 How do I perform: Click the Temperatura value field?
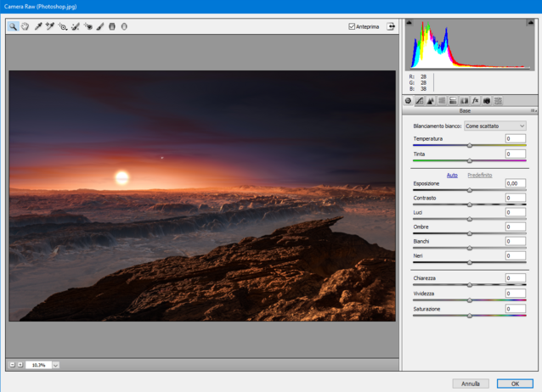click(x=516, y=138)
